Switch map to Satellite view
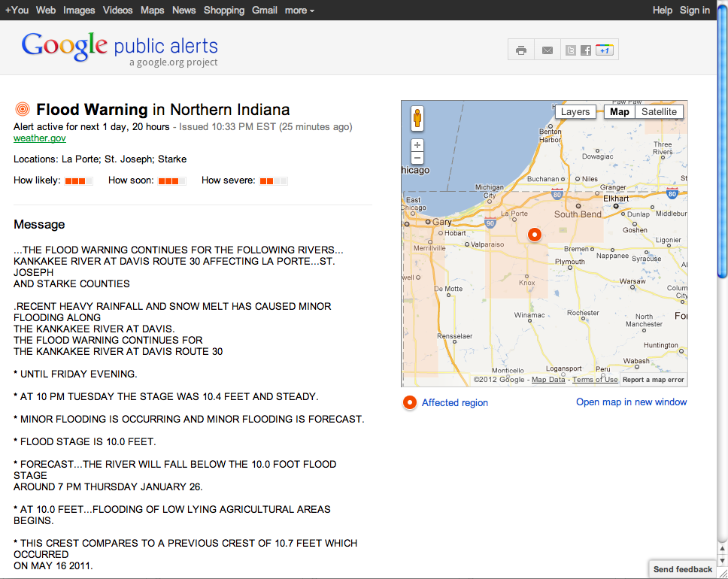Image resolution: width=728 pixels, height=579 pixels. pyautogui.click(x=659, y=112)
